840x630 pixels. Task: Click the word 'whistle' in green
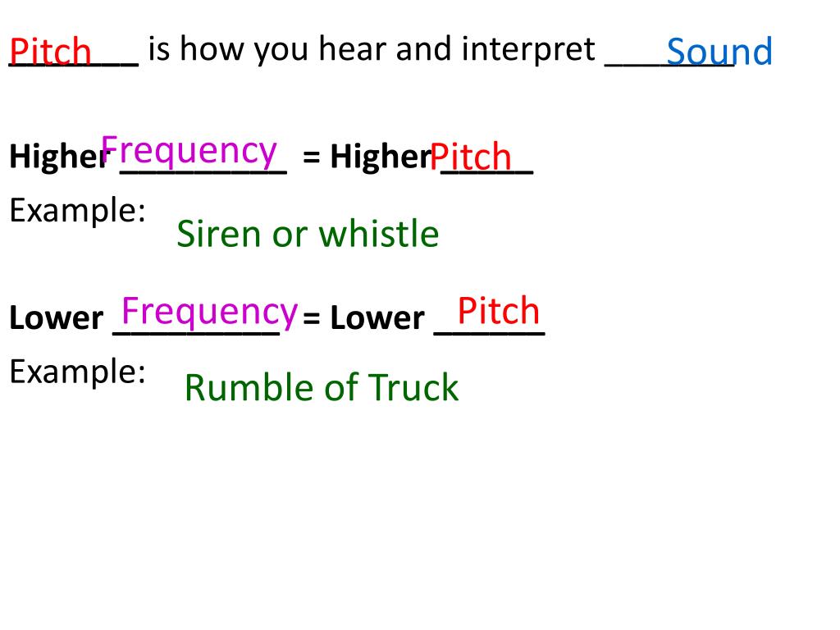379,234
